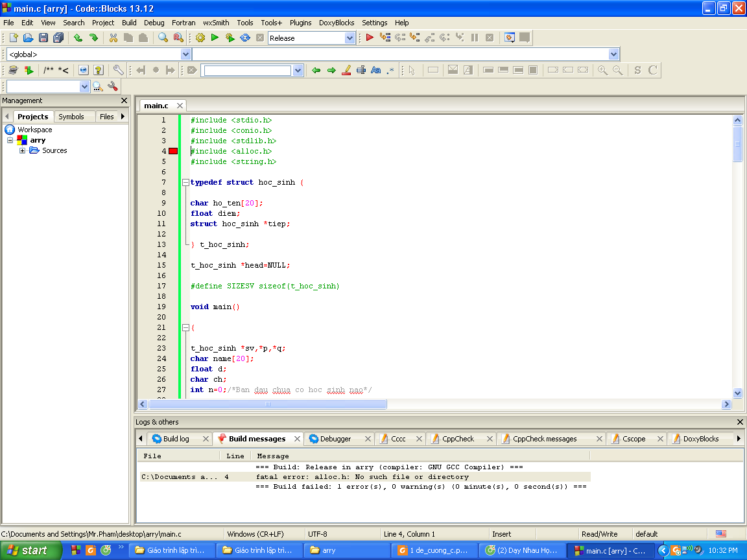
Task: Toggle match case 'Aa' search option
Action: tap(375, 71)
